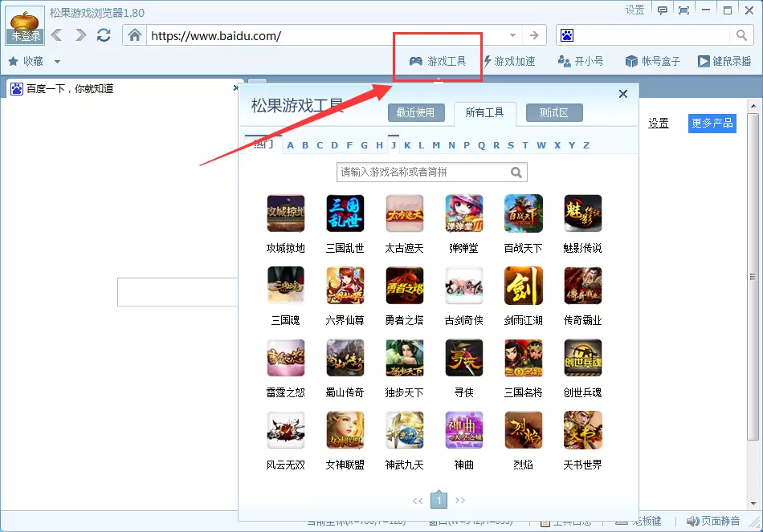Choose the 百战天下 game icon
Image resolution: width=763 pixels, height=532 pixels.
523,213
